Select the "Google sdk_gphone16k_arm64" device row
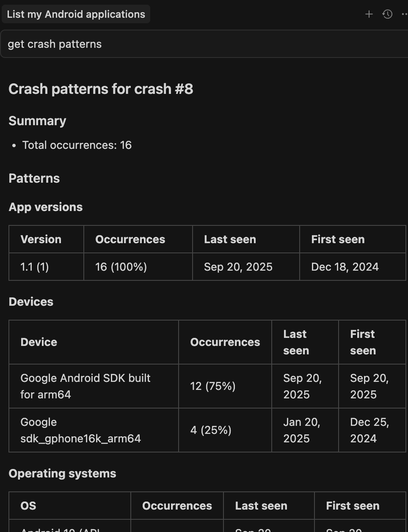This screenshot has height=532, width=408. point(80,430)
